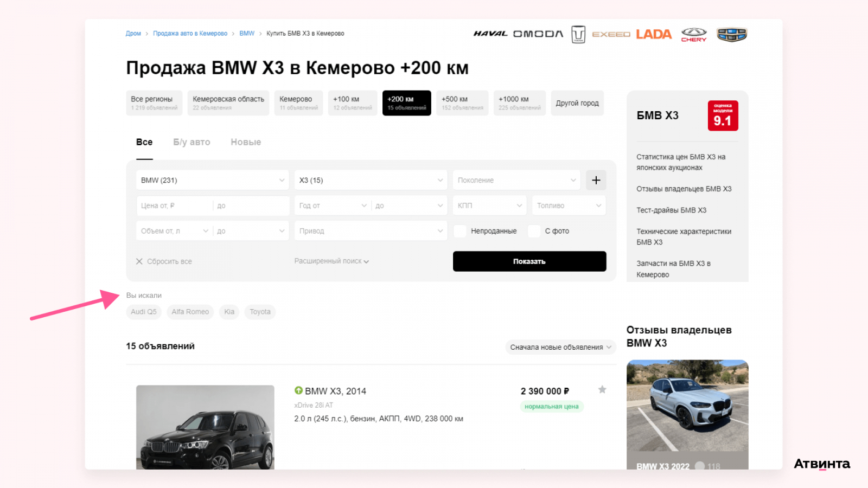Open the Сначала новые объявления sort dropdown
Image resolution: width=868 pixels, height=488 pixels.
[560, 347]
